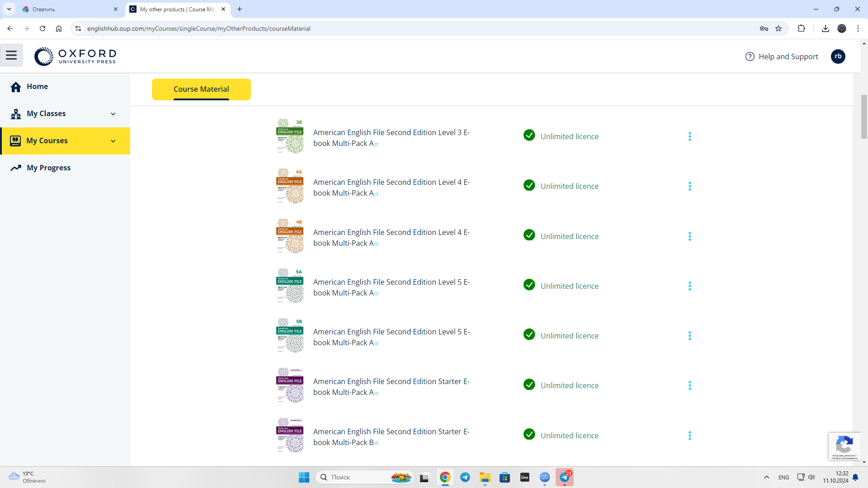
Task: Click the reCAPTCHA badge
Action: click(844, 446)
